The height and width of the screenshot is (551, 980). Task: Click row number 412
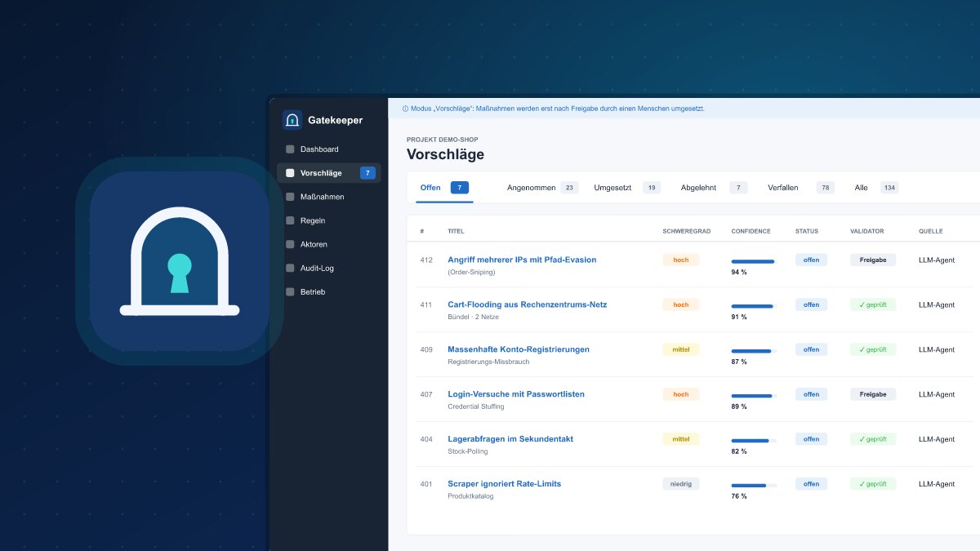click(426, 260)
